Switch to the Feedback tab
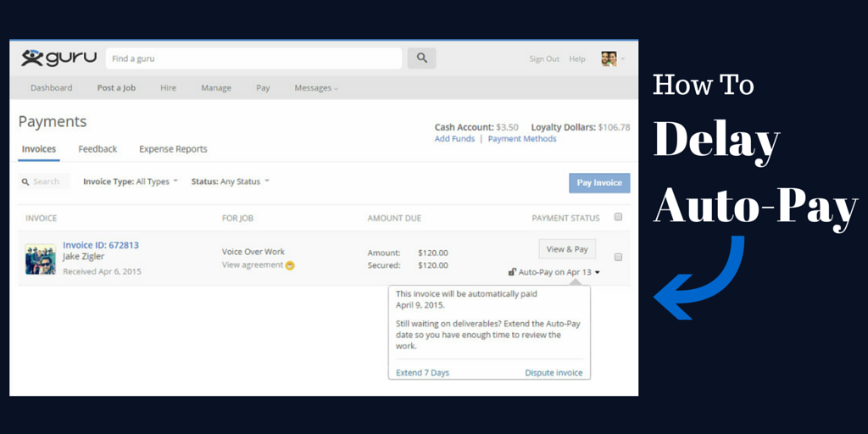Image resolution: width=868 pixels, height=434 pixels. (x=97, y=149)
